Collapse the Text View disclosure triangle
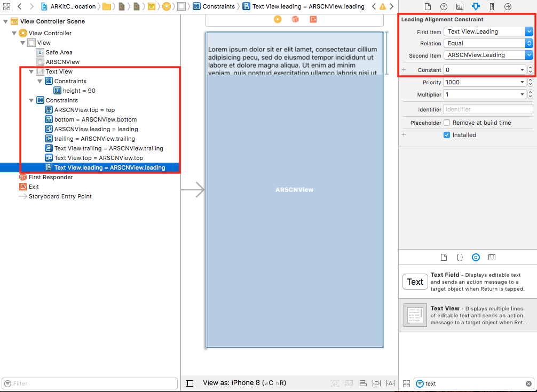Screen dimensions: 537x392 [x=31, y=71]
